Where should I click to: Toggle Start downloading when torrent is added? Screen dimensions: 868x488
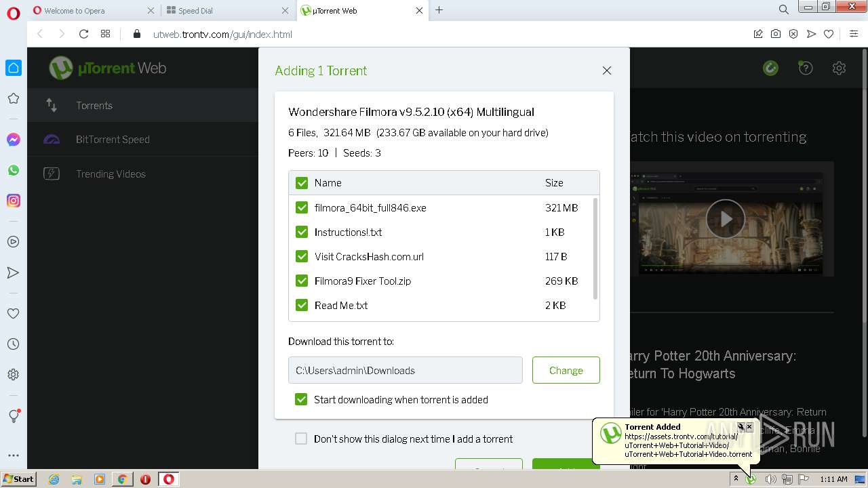[x=301, y=399]
